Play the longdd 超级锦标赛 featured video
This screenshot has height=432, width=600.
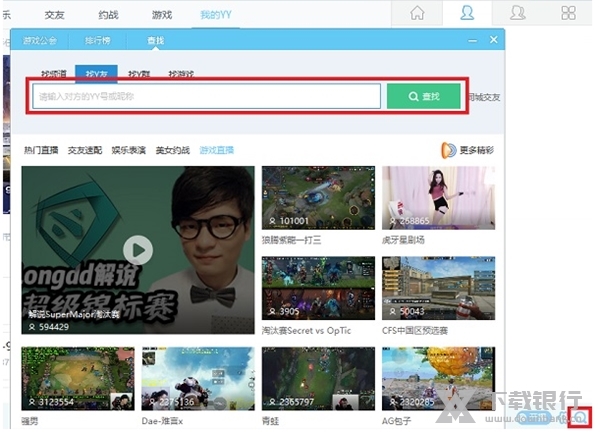(138, 250)
